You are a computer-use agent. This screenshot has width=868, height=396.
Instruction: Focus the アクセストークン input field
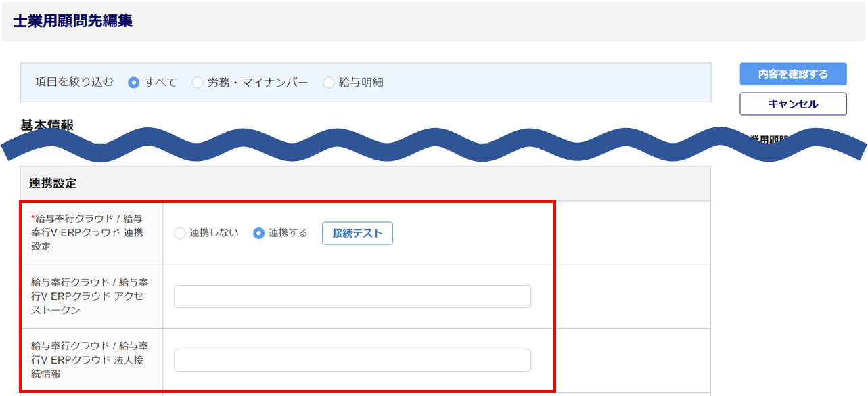[x=352, y=296]
